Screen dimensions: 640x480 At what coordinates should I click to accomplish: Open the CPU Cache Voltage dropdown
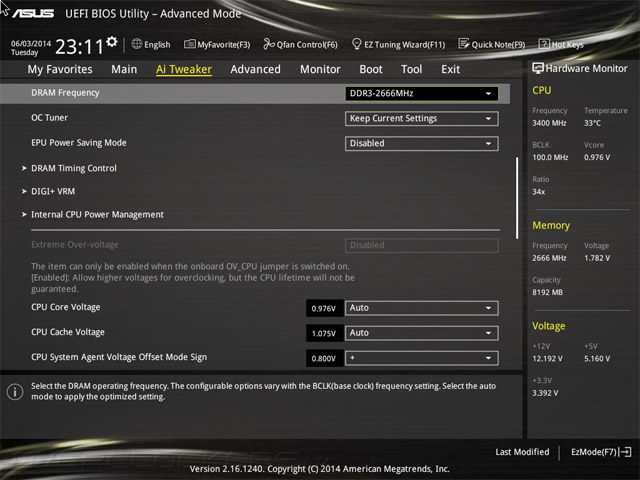(x=422, y=333)
